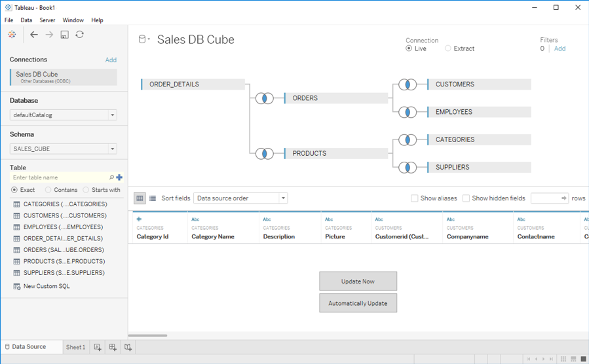The width and height of the screenshot is (589, 364).
Task: Click the Tableau start page logo icon
Action: coord(12,35)
